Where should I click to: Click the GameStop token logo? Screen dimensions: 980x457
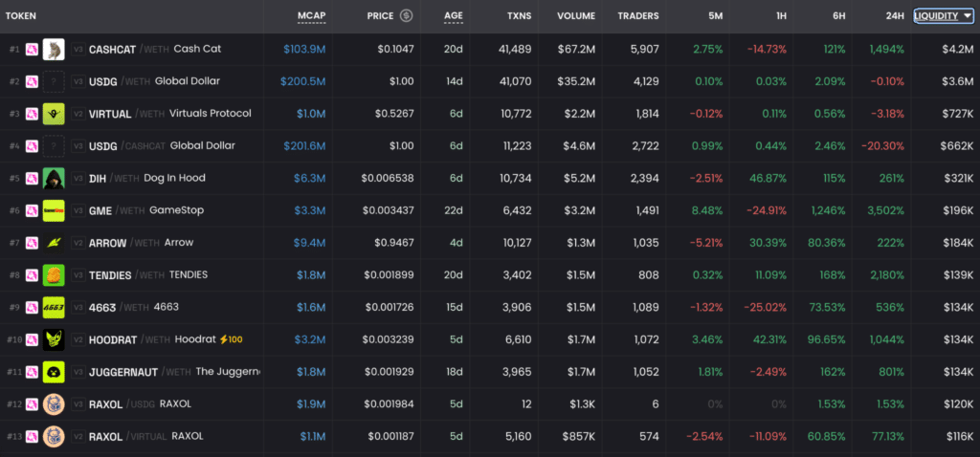point(54,210)
